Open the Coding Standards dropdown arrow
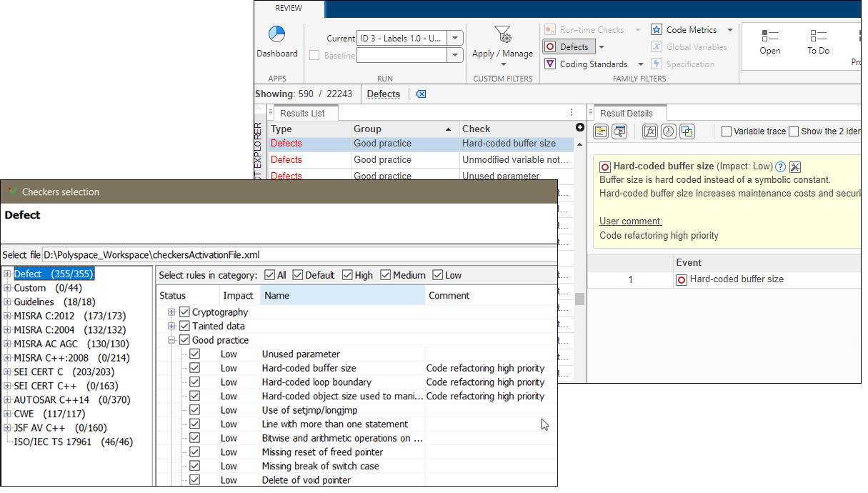This screenshot has height=493, width=868. [641, 64]
